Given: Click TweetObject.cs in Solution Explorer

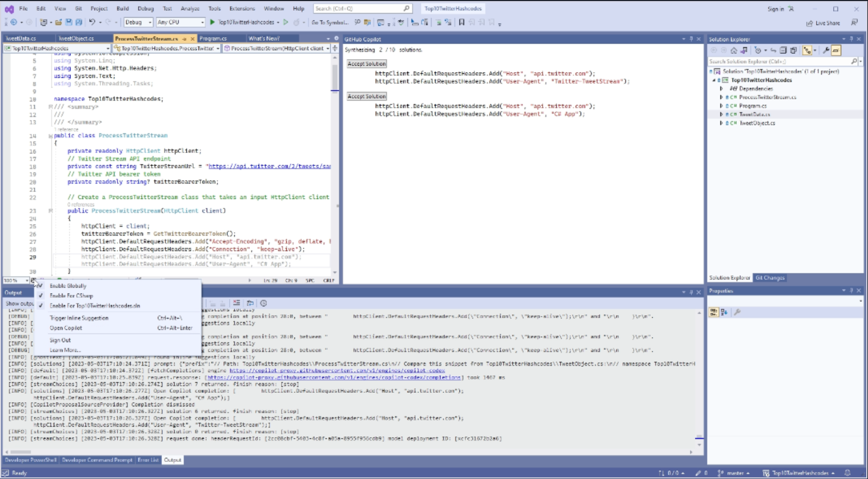Looking at the screenshot, I should pos(757,123).
